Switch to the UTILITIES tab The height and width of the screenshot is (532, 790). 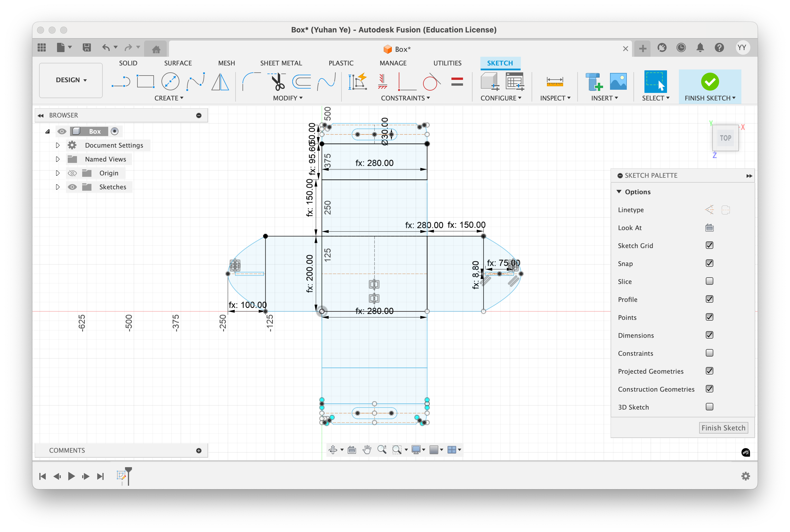tap(447, 63)
